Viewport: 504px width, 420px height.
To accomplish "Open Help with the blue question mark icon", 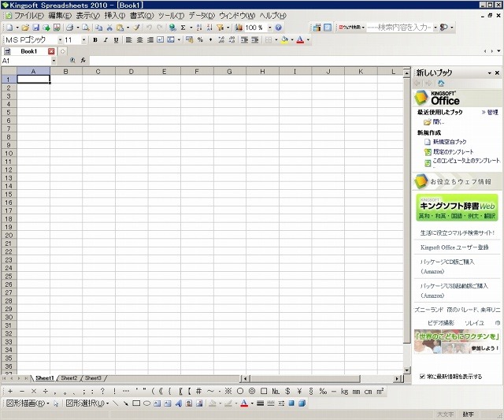I will [x=278, y=28].
